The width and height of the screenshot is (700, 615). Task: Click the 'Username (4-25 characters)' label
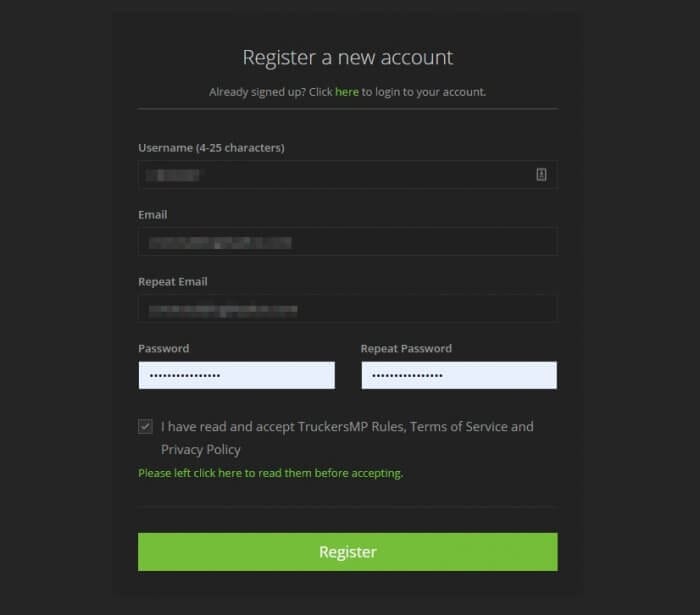click(211, 148)
